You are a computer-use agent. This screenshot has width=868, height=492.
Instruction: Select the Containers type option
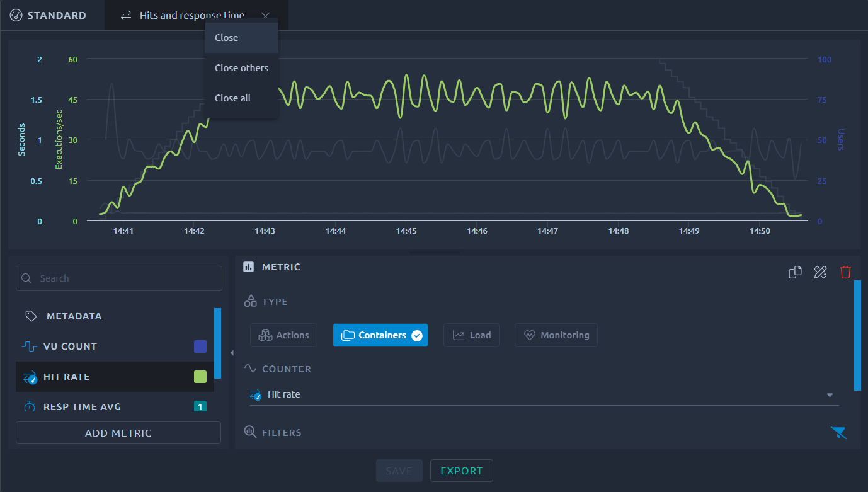click(x=380, y=335)
